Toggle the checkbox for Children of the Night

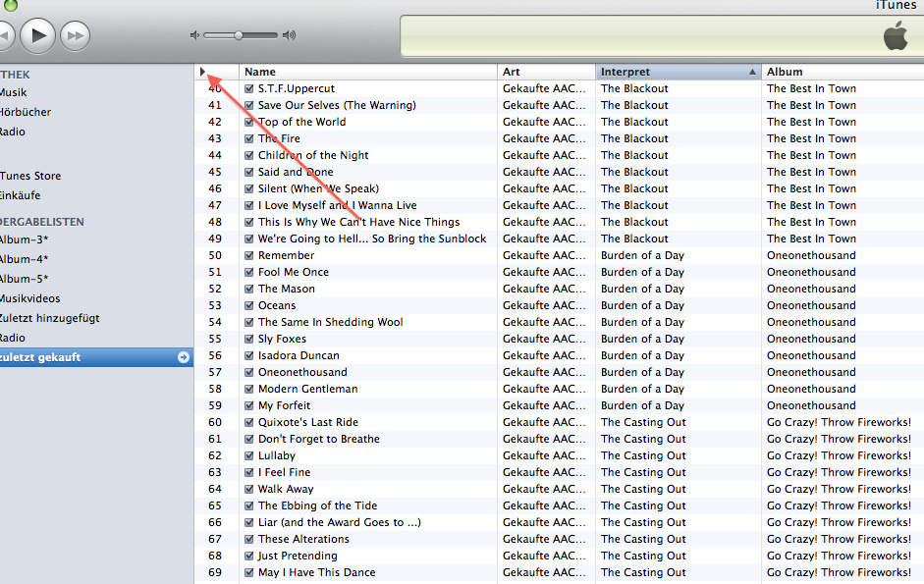click(248, 155)
